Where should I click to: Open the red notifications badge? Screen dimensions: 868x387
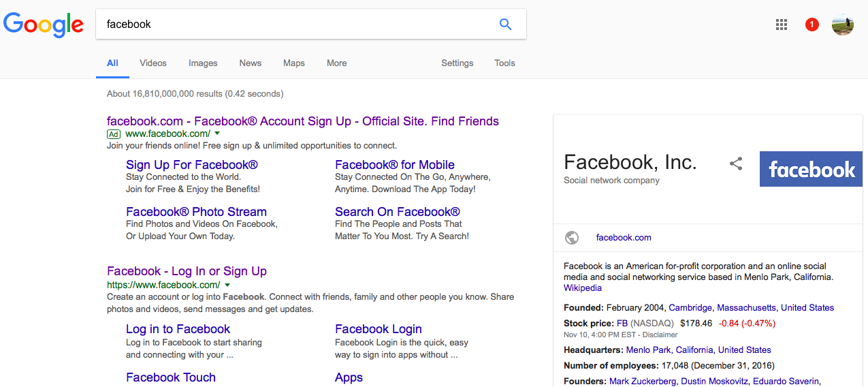click(811, 25)
